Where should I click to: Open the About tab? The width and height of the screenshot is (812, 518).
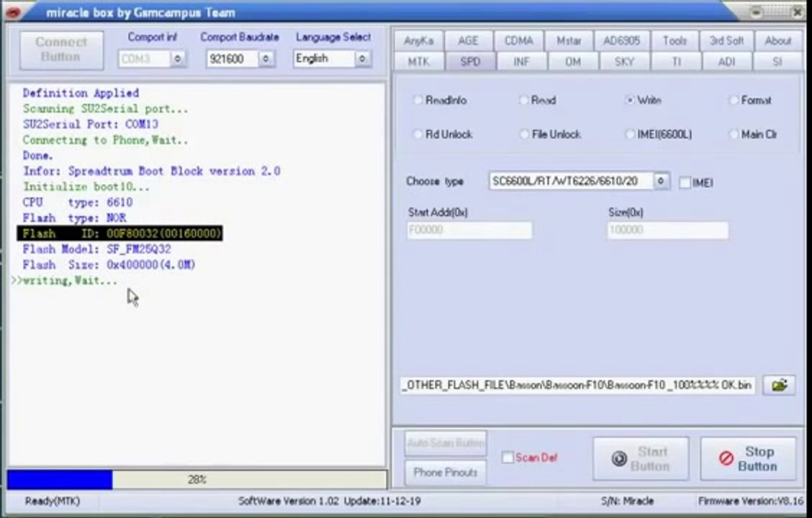pyautogui.click(x=778, y=41)
